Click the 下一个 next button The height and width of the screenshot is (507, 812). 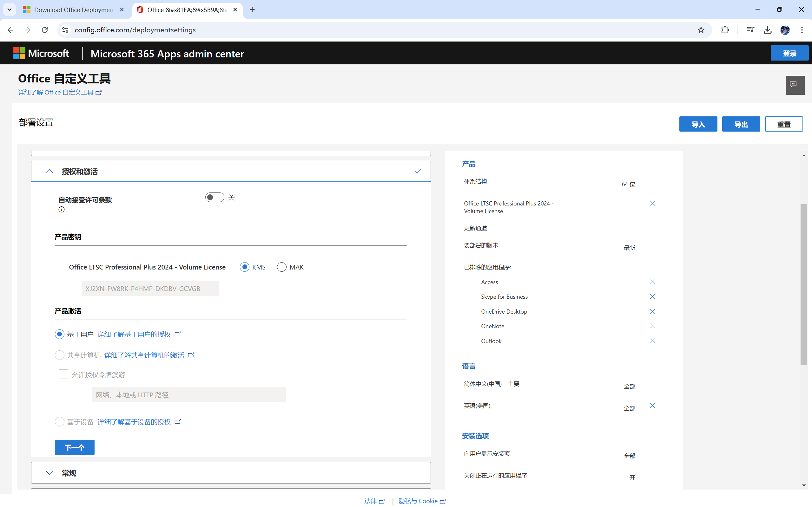[75, 447]
